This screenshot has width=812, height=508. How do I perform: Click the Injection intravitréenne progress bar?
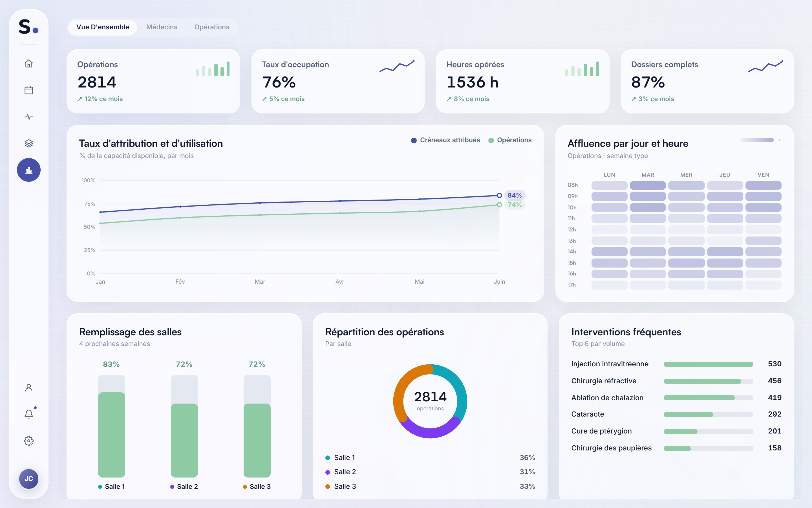(x=708, y=364)
